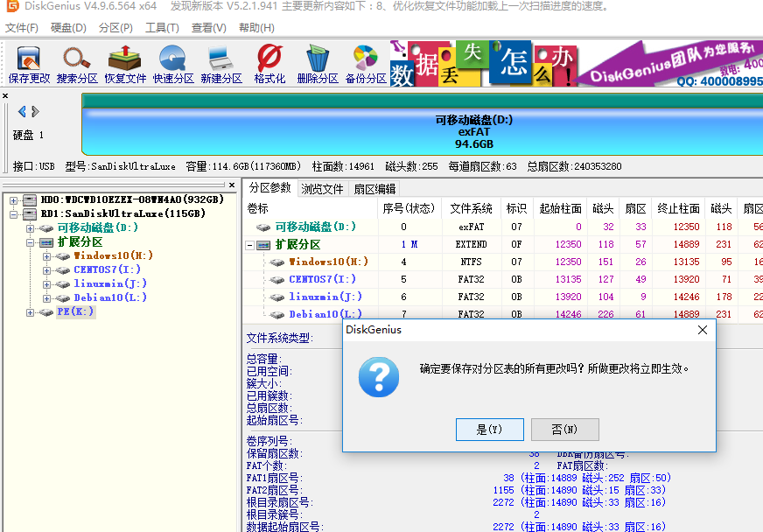Image resolution: width=763 pixels, height=532 pixels.
Task: Select PE(K:) partition in the tree
Action: click(x=75, y=312)
